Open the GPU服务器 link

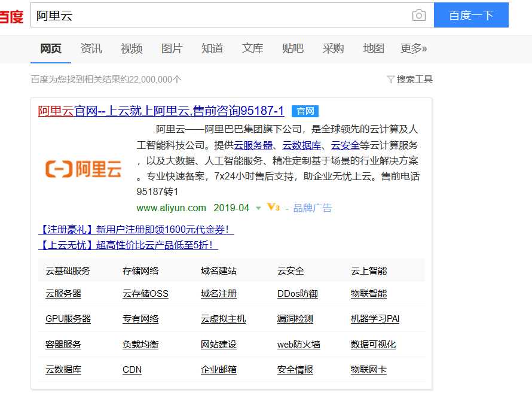point(68,319)
